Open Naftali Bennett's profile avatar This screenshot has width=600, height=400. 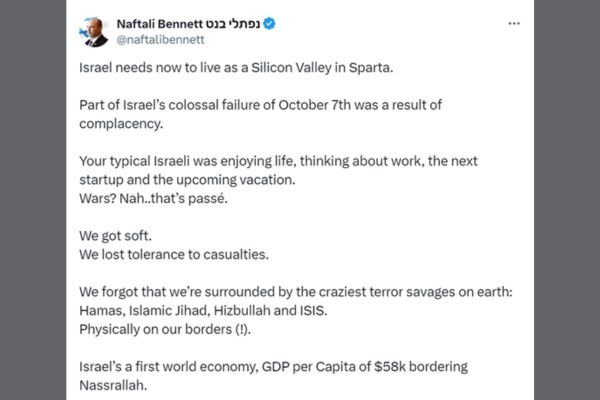pos(96,31)
